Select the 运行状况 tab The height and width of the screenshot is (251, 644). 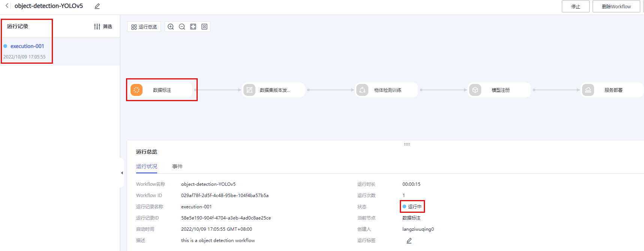click(x=147, y=166)
